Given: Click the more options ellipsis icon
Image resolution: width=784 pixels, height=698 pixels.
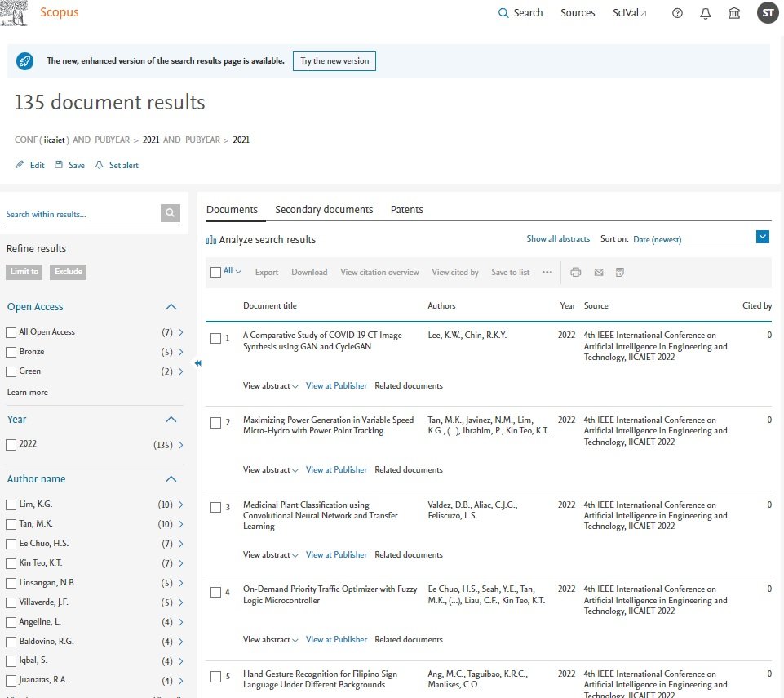Looking at the screenshot, I should pyautogui.click(x=547, y=272).
